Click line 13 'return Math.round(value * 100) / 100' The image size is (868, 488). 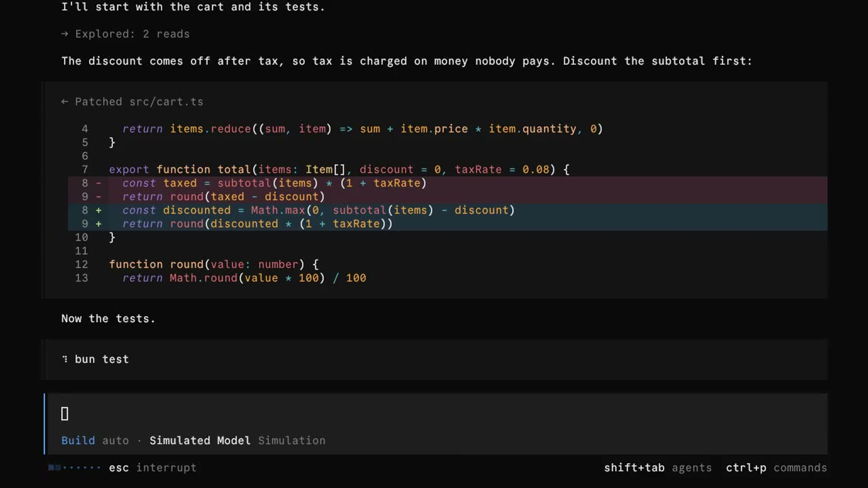244,278
